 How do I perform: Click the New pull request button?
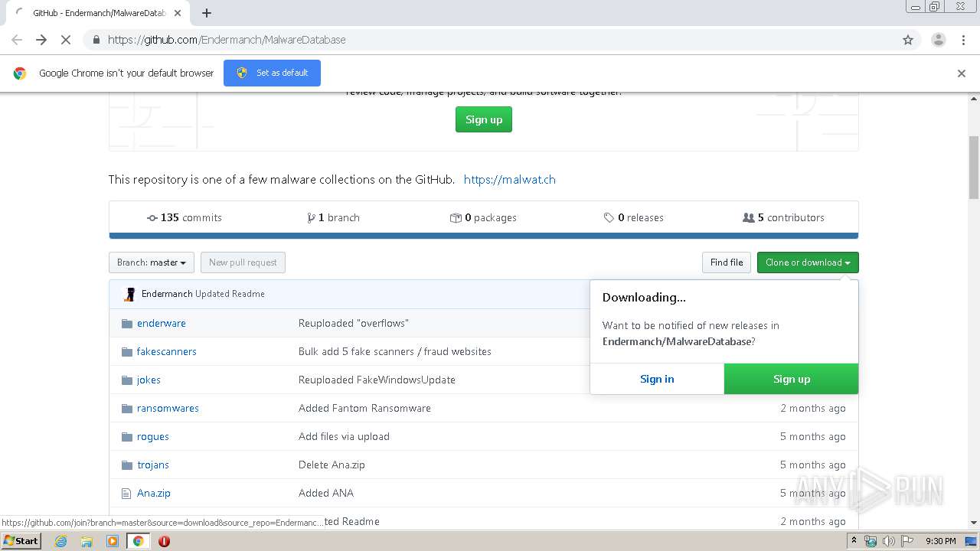pyautogui.click(x=243, y=262)
